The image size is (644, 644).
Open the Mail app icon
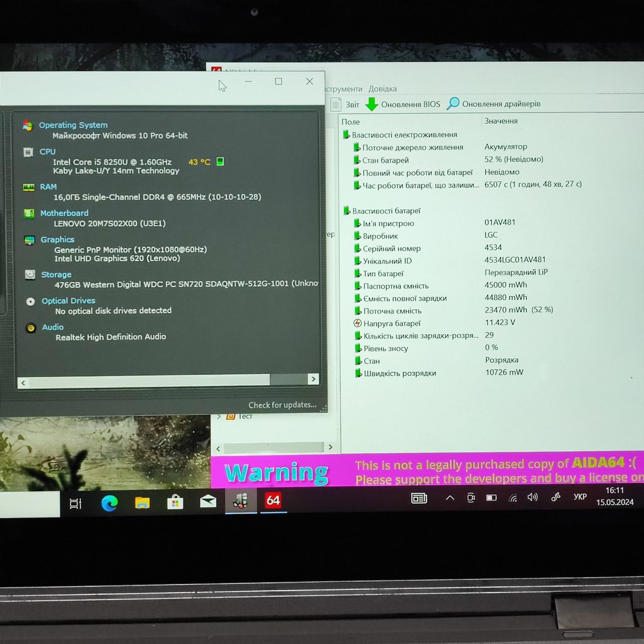[x=208, y=501]
